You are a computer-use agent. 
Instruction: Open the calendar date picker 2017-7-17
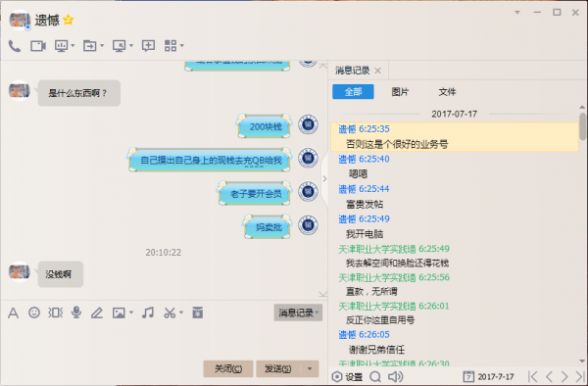pos(488,376)
